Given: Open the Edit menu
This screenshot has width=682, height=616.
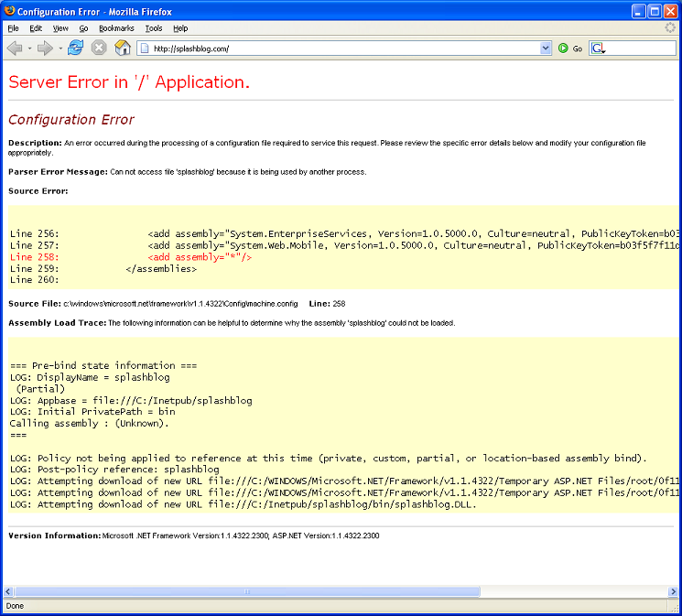Looking at the screenshot, I should (x=36, y=28).
